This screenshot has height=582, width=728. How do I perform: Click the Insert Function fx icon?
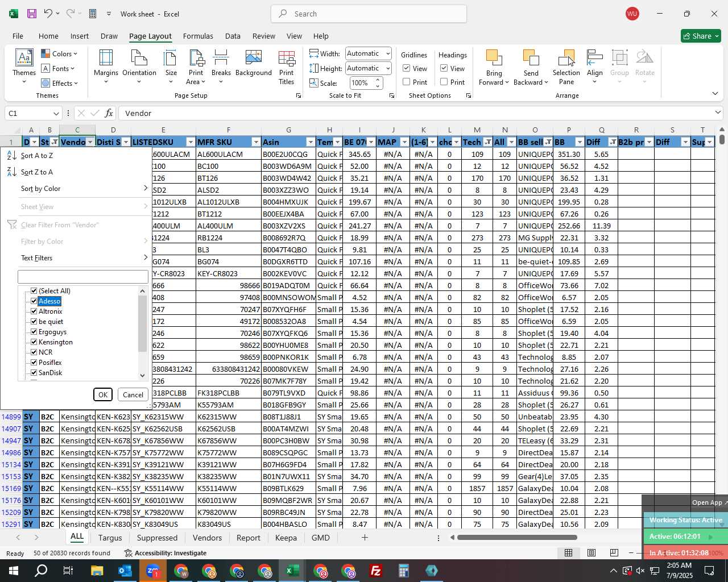109,113
